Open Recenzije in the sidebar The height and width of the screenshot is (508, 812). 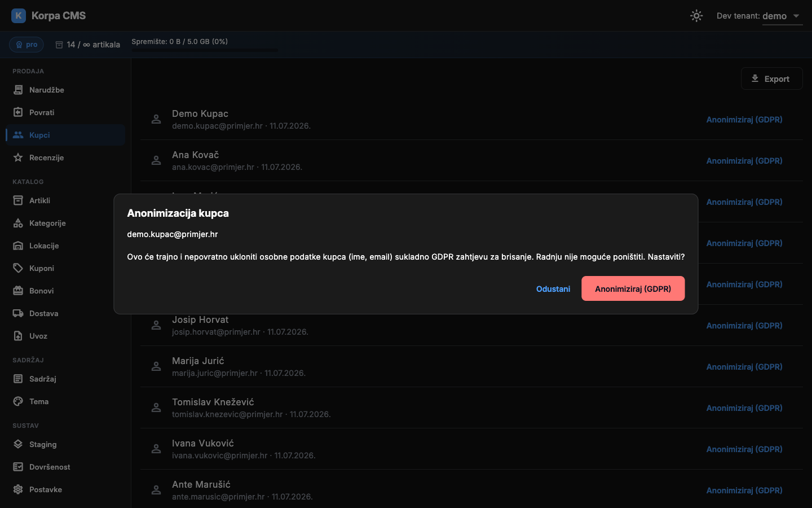[x=65, y=157]
